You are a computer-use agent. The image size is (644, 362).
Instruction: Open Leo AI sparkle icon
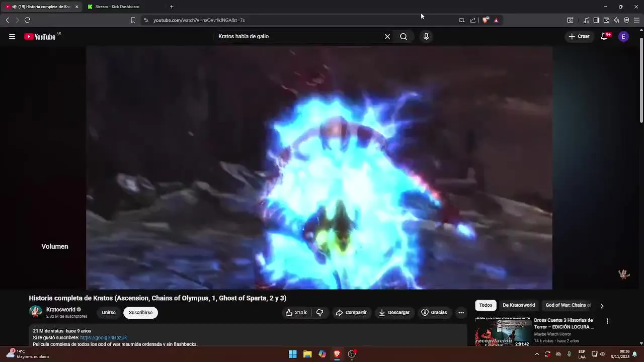(x=616, y=20)
